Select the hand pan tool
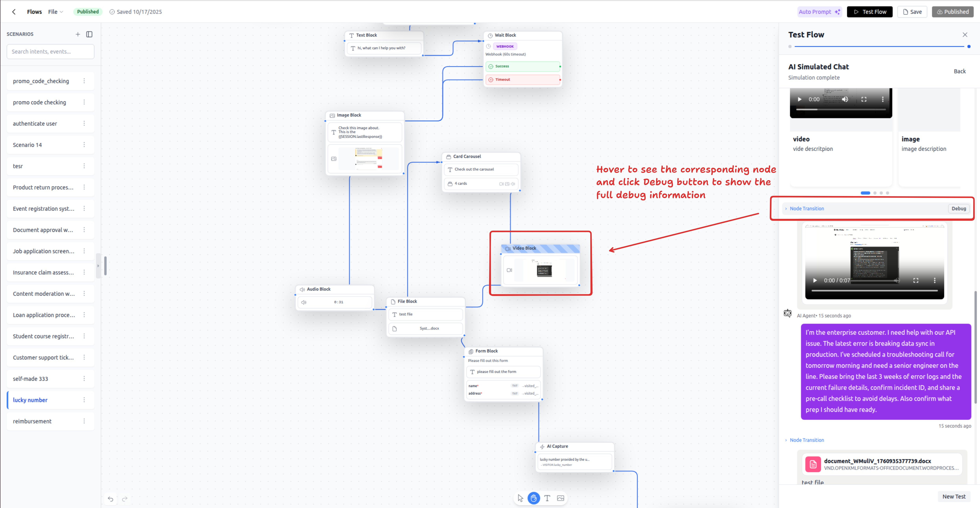Viewport: 980px width, 508px height. 534,498
